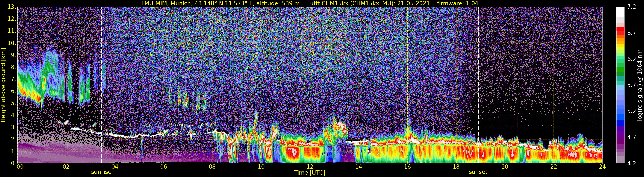Click the 'sunrise' label below the axis
The height and width of the screenshot is (177, 644).
pos(101,172)
